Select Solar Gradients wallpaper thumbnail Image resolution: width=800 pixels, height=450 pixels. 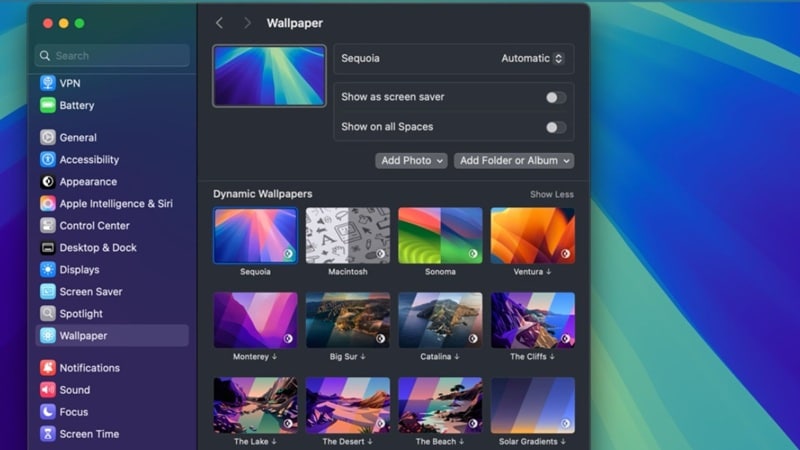click(x=532, y=405)
